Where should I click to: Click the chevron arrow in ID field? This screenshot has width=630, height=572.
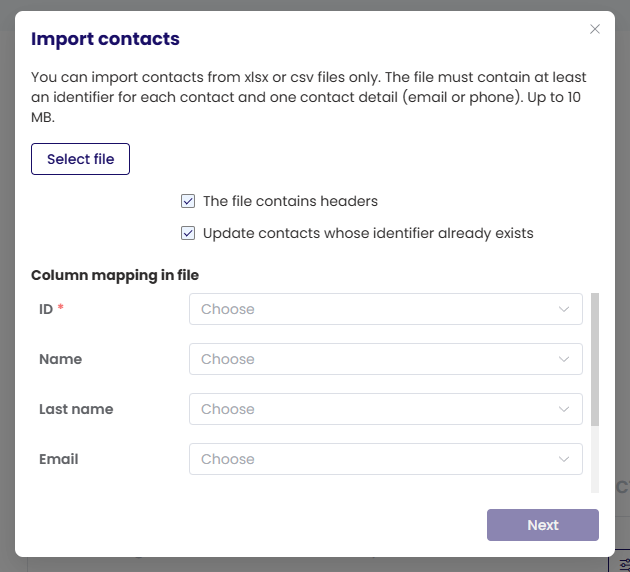(x=564, y=309)
